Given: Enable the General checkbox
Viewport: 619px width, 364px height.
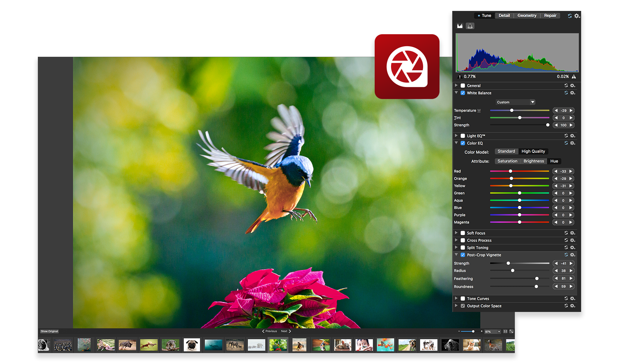Looking at the screenshot, I should coord(463,86).
